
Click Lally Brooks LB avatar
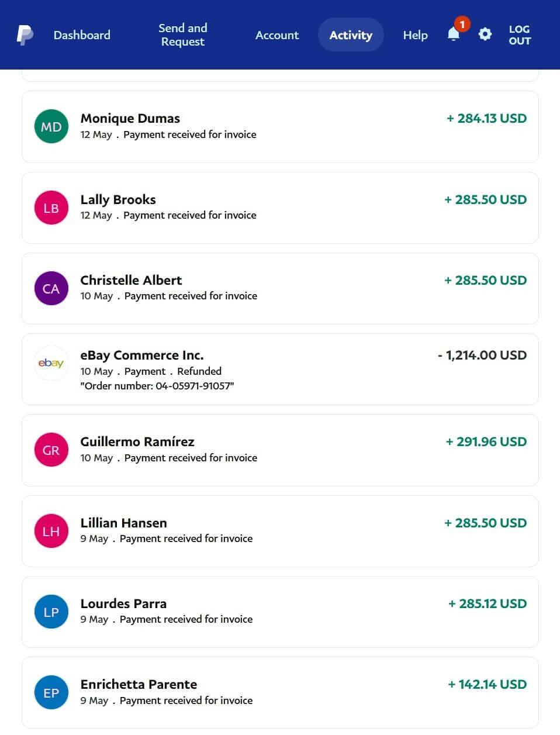coord(51,208)
